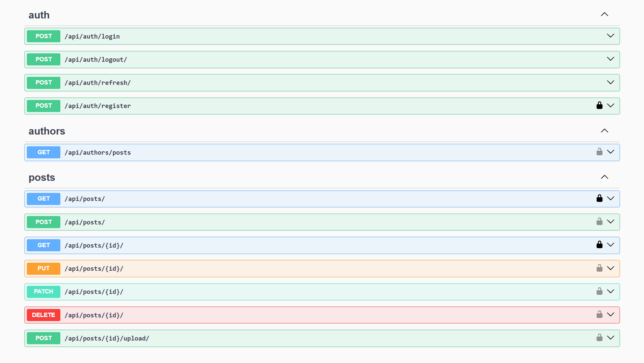Image resolution: width=644 pixels, height=363 pixels.
Task: Click the lock icon on PUT /api/posts/{id}/
Action: point(599,268)
